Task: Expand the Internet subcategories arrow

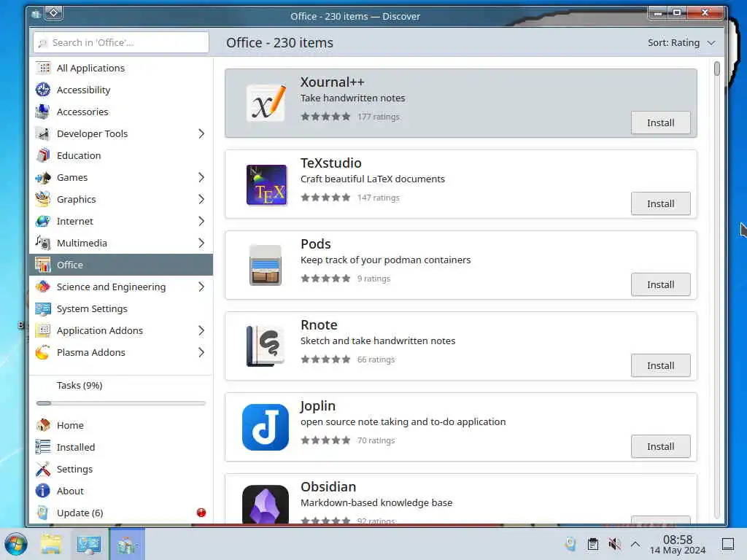Action: point(201,222)
